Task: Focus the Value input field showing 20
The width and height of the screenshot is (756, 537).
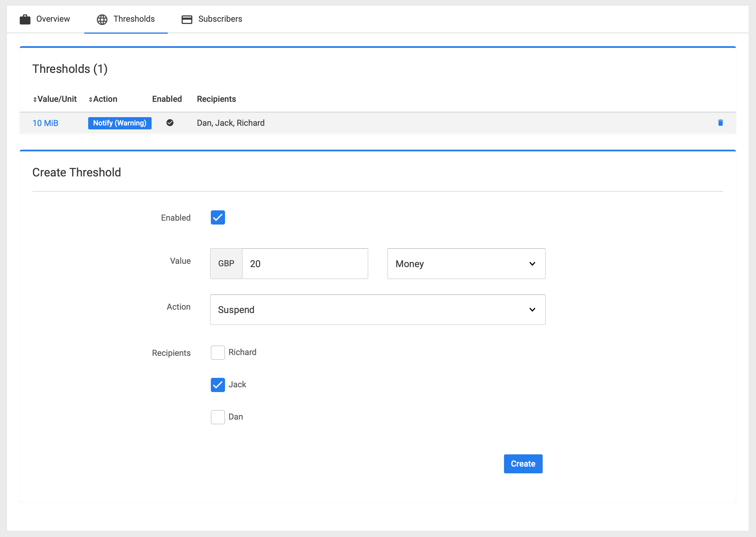Action: 305,263
